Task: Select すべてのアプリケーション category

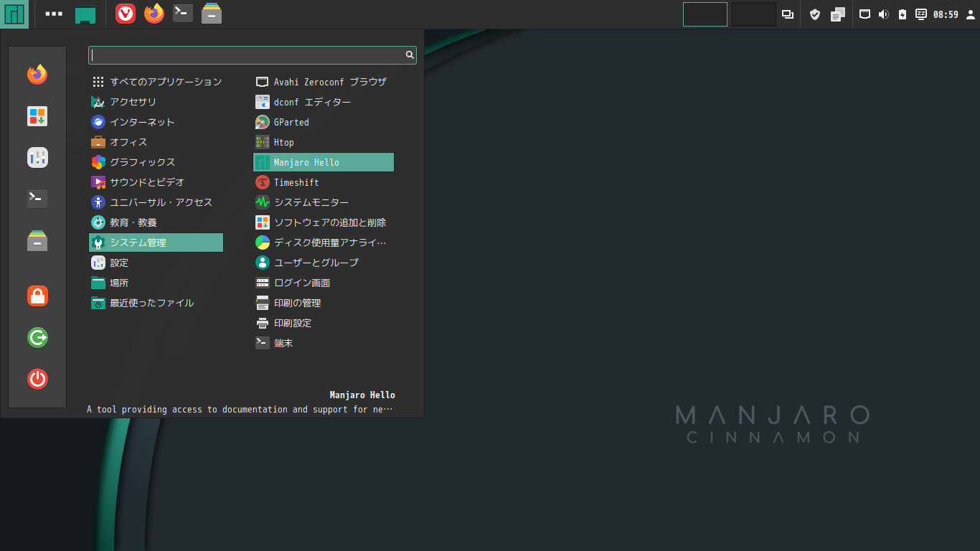Action: coord(156,82)
